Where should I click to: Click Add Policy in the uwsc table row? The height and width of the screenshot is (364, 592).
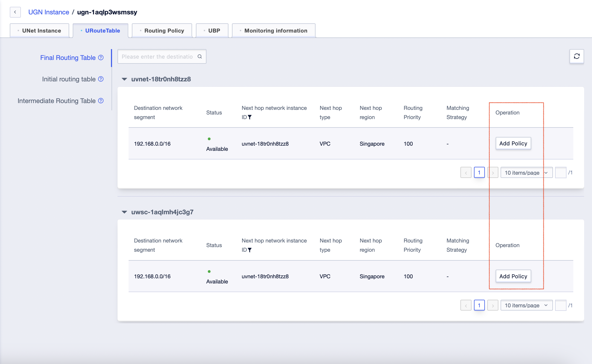pos(513,276)
